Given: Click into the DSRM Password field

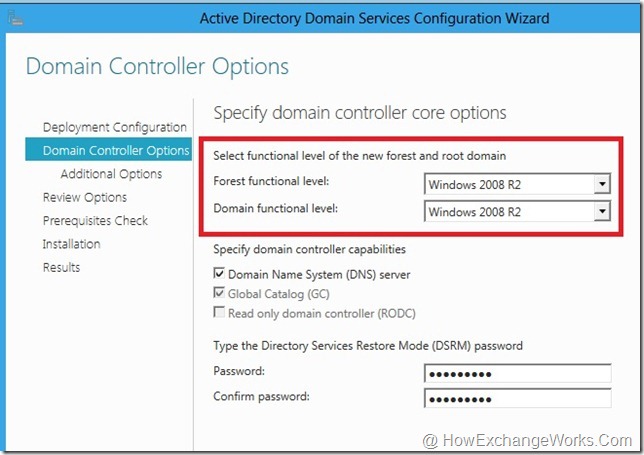Looking at the screenshot, I should tap(516, 374).
